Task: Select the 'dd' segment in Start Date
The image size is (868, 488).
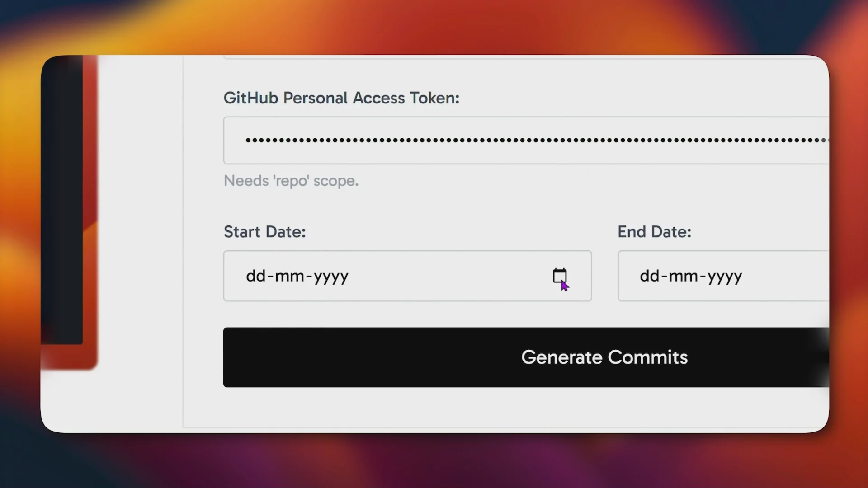Action: pos(255,276)
